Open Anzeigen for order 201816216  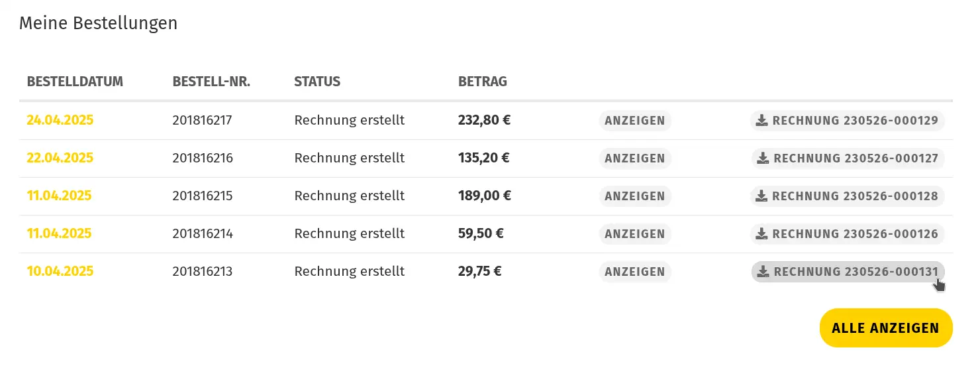(x=635, y=158)
